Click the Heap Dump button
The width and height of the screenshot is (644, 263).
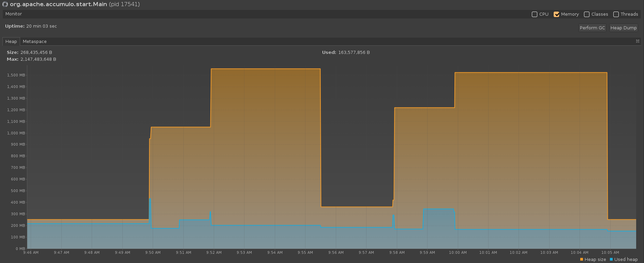(623, 28)
